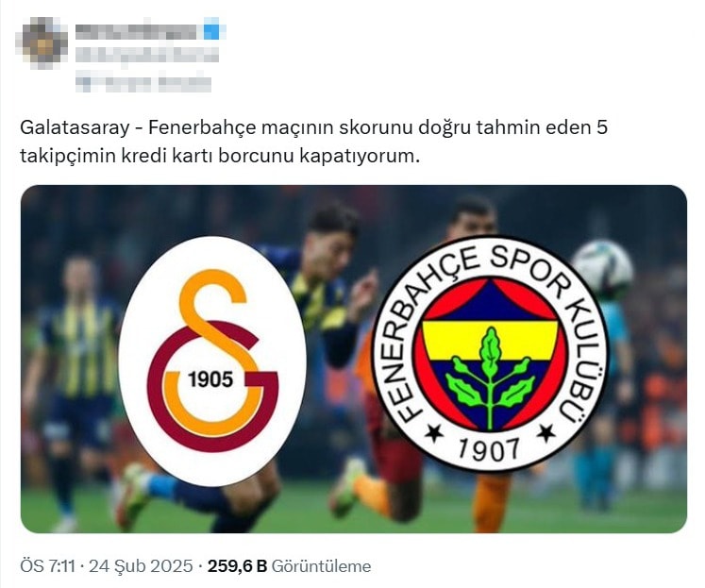Open the blurred display name link

[x=136, y=31]
